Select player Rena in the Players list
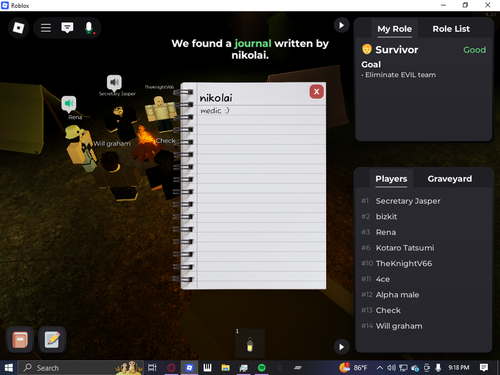The image size is (500, 375). pos(386,232)
